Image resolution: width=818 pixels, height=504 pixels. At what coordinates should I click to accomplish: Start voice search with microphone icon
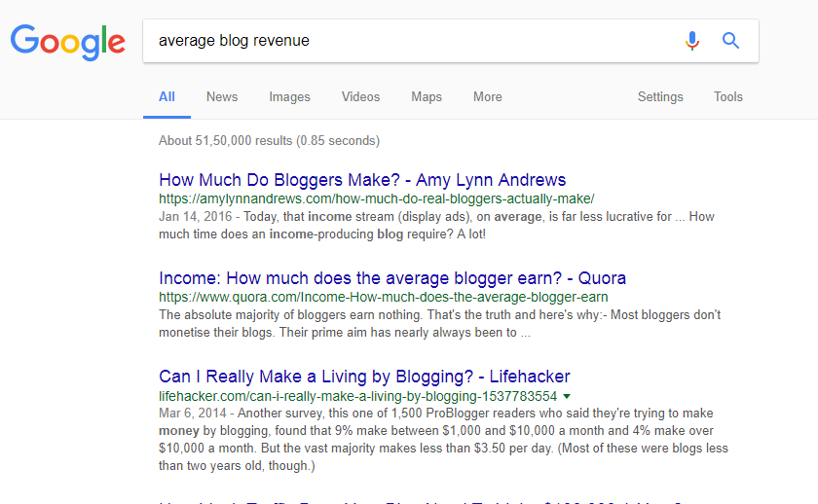point(692,41)
